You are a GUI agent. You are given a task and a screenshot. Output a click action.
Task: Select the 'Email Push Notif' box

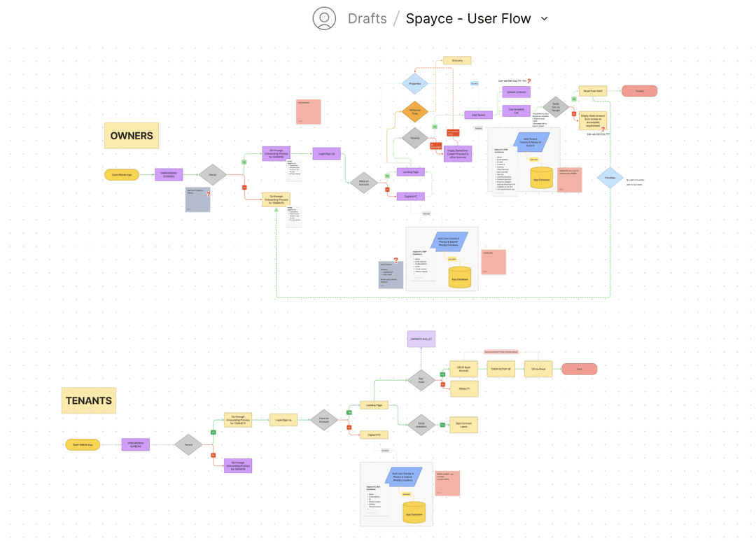(593, 91)
